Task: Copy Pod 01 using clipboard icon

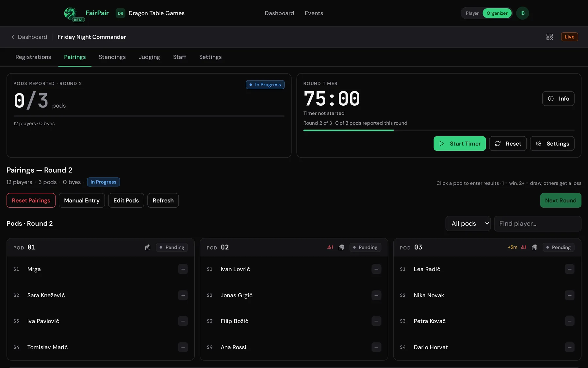Action: [x=148, y=248]
